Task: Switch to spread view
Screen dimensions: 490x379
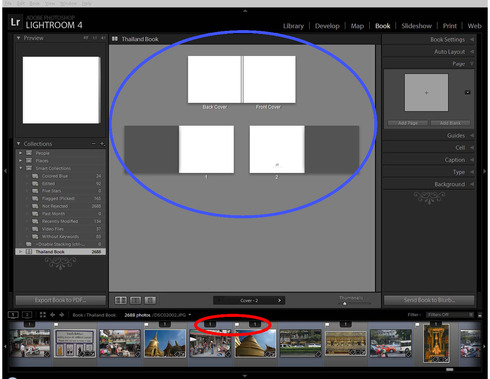Action: (x=135, y=300)
